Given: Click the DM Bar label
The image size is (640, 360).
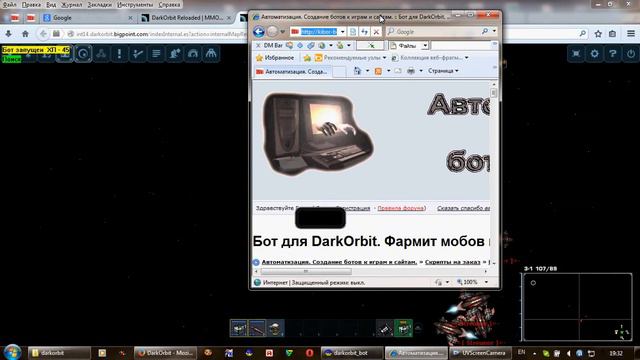Looking at the screenshot, I should point(273,45).
